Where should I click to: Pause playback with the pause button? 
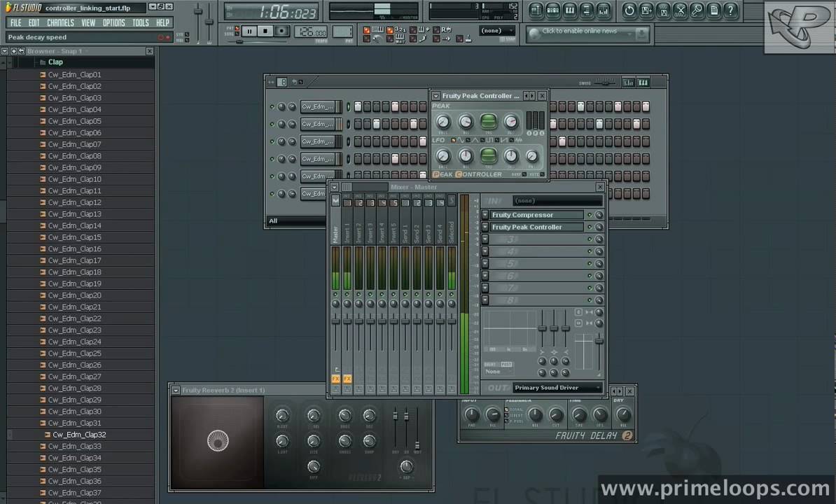(x=249, y=31)
